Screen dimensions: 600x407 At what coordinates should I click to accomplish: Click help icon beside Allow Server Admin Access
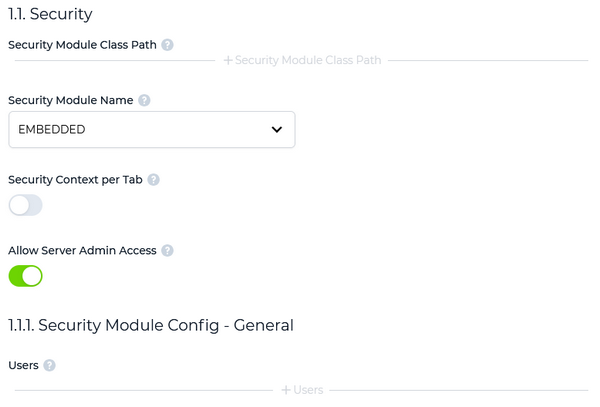pos(167,251)
